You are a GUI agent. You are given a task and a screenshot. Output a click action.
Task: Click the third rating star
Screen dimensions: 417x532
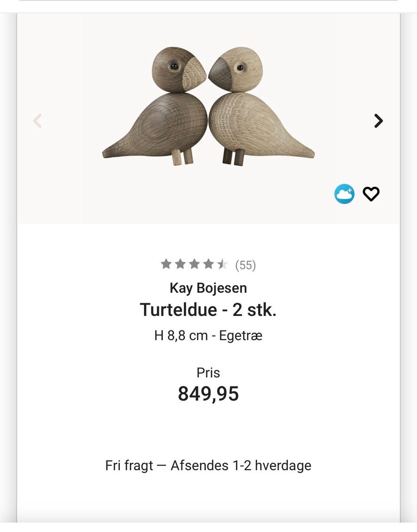pos(194,264)
